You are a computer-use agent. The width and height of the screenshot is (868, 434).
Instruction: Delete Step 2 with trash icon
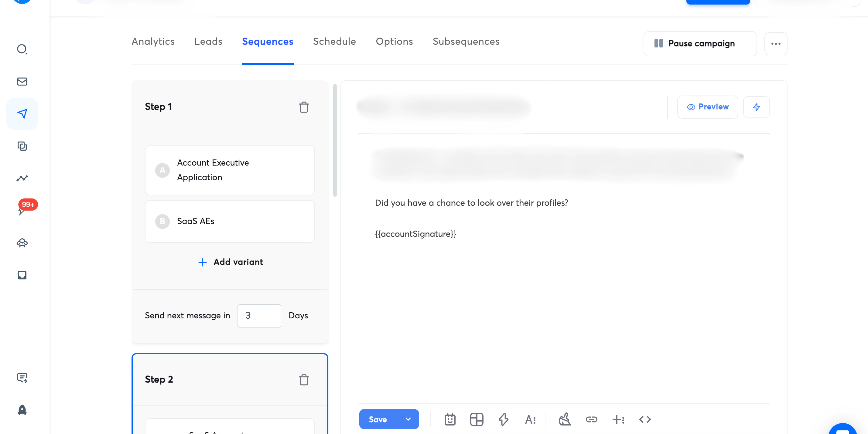pyautogui.click(x=304, y=380)
